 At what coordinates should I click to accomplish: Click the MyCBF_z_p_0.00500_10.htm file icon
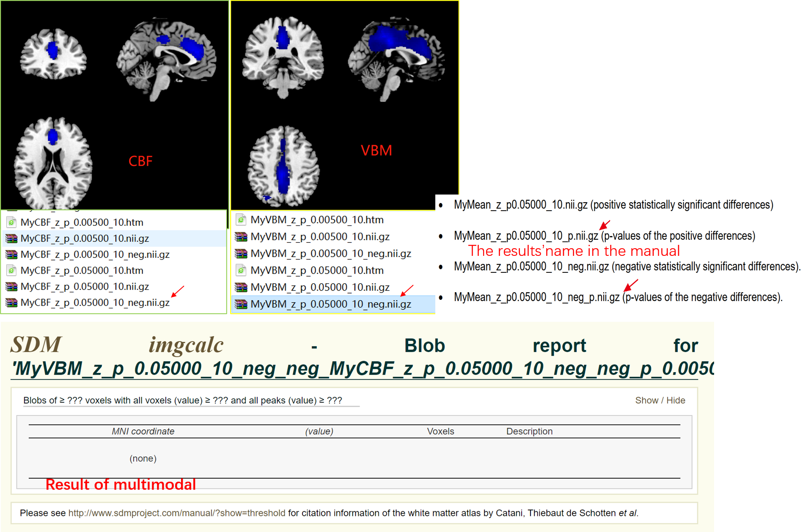(11, 222)
